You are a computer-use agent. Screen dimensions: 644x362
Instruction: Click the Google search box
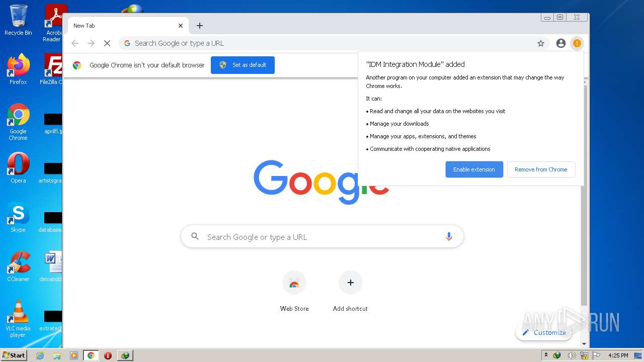[x=322, y=237]
